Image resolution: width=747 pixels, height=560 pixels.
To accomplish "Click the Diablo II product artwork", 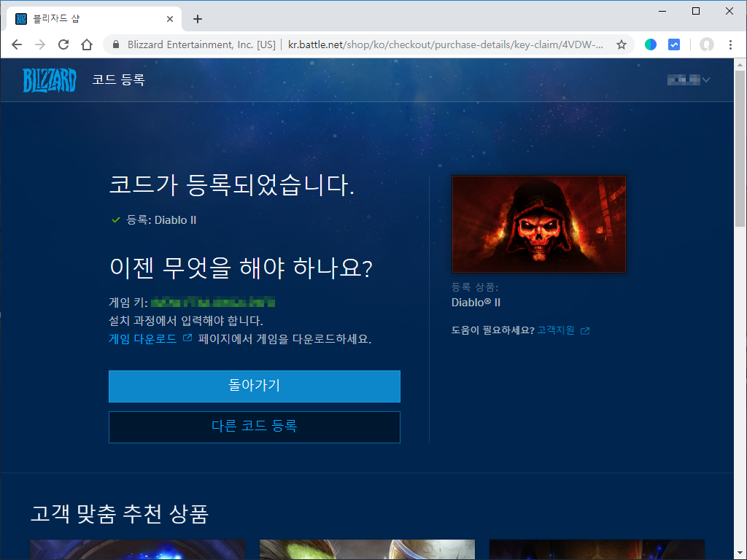I will click(x=539, y=225).
